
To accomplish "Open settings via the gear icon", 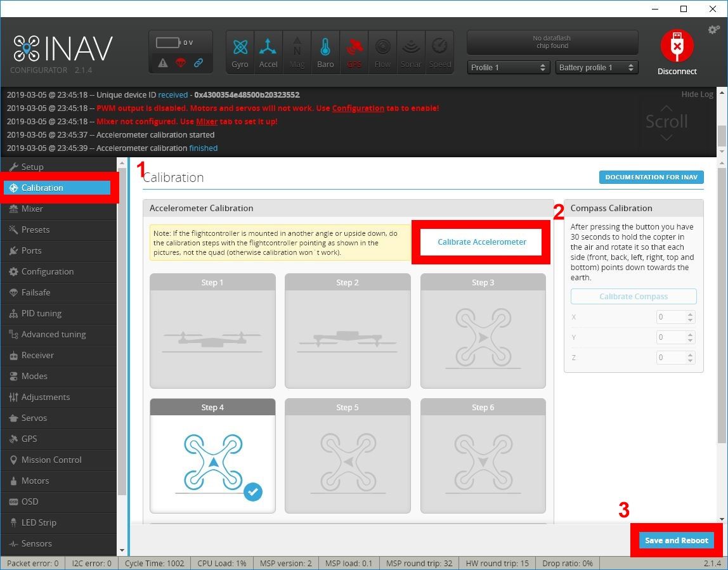I will click(x=713, y=30).
